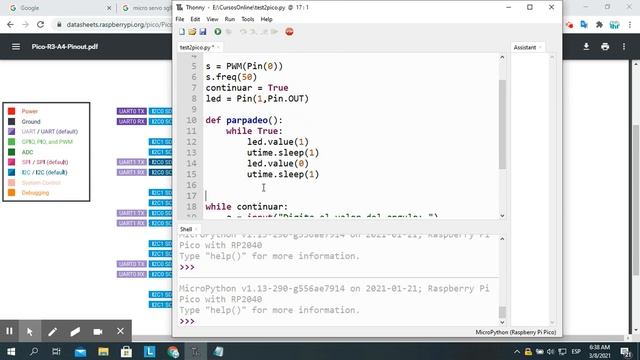Pause the screen recording
This screenshot has height=360, width=640.
click(x=9, y=331)
